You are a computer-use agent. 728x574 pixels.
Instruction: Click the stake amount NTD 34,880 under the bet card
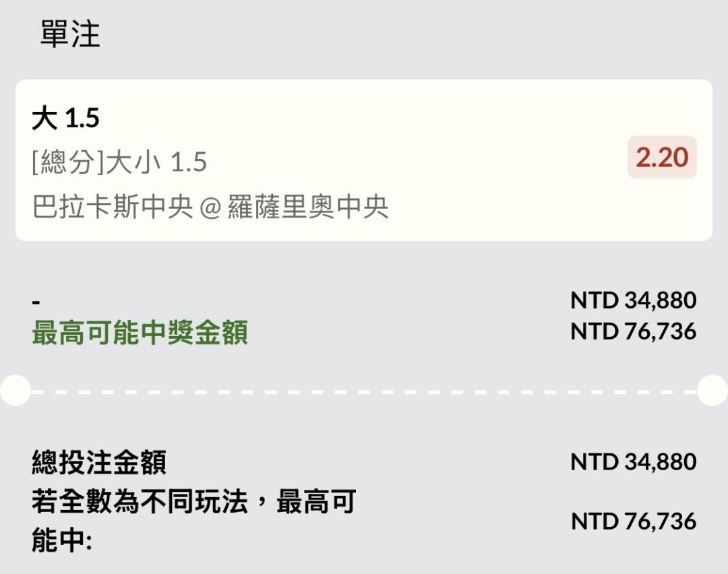tap(633, 300)
